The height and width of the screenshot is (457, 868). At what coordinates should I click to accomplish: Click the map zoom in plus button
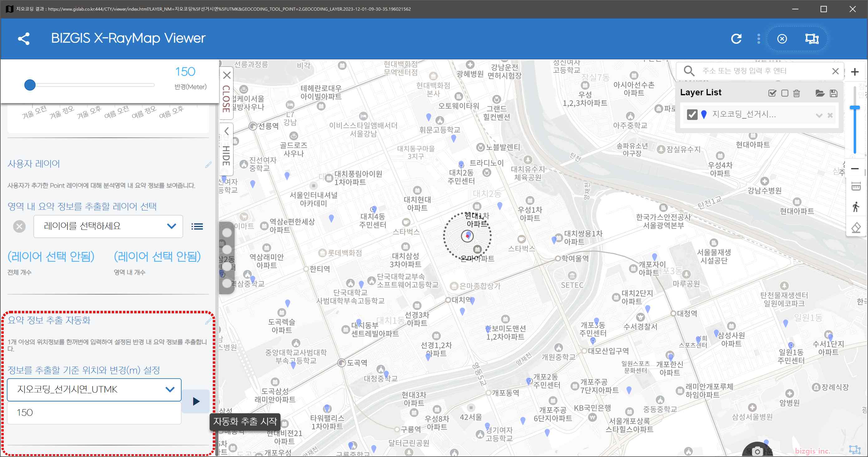pos(855,72)
